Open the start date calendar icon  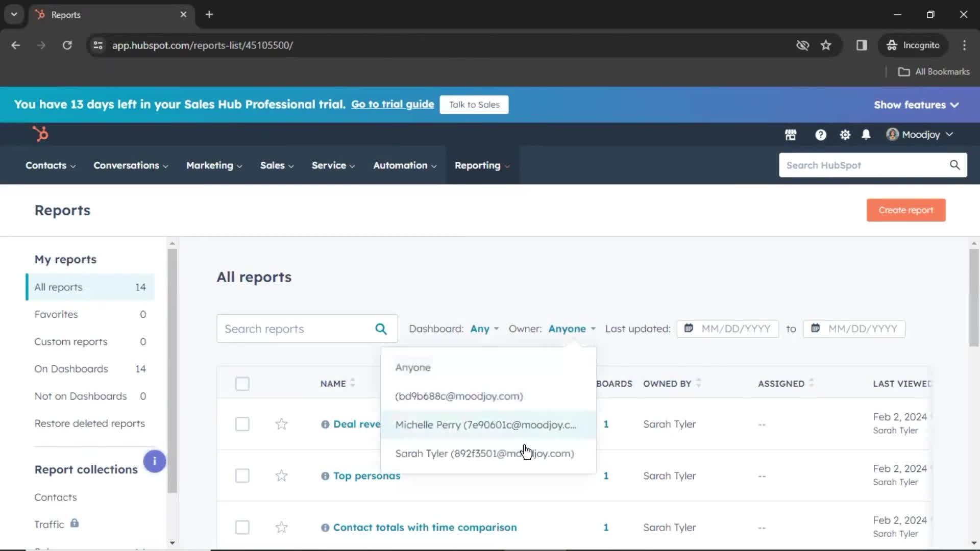689,328
